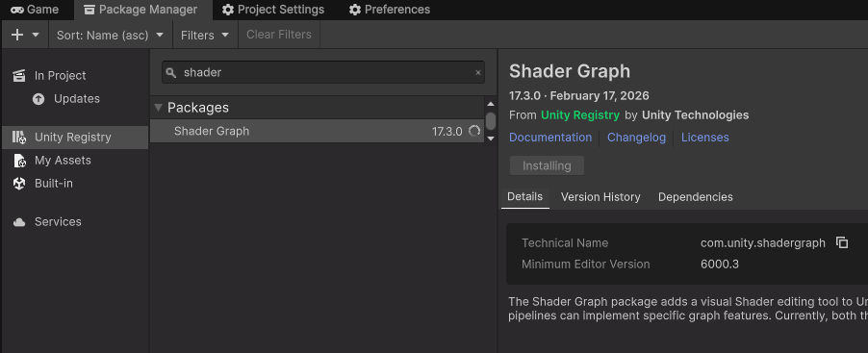
Task: Select Shader Graph package row
Action: tap(318, 131)
